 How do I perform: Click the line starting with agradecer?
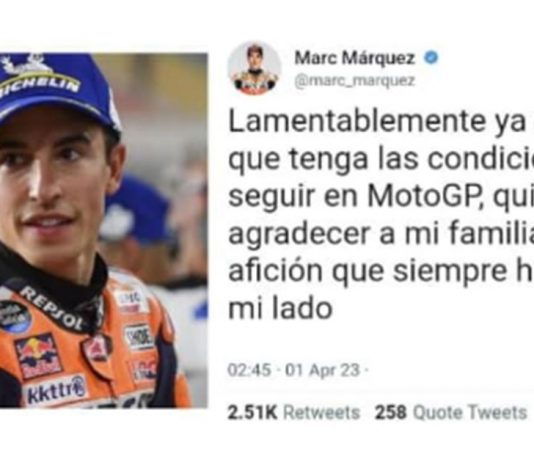click(x=381, y=234)
